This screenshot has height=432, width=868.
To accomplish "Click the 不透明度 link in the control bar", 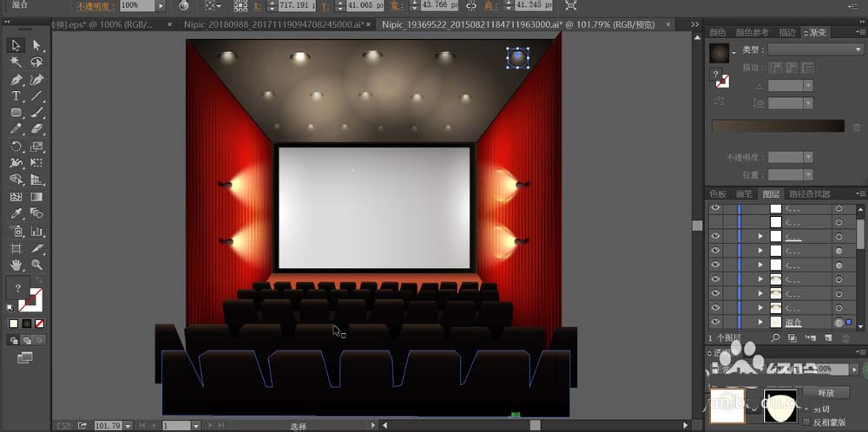I will coord(96,5).
